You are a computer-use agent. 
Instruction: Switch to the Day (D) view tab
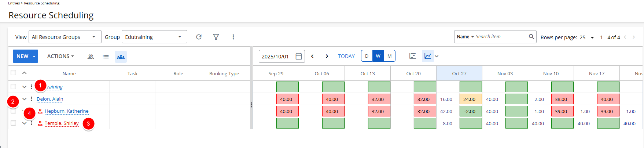(367, 56)
